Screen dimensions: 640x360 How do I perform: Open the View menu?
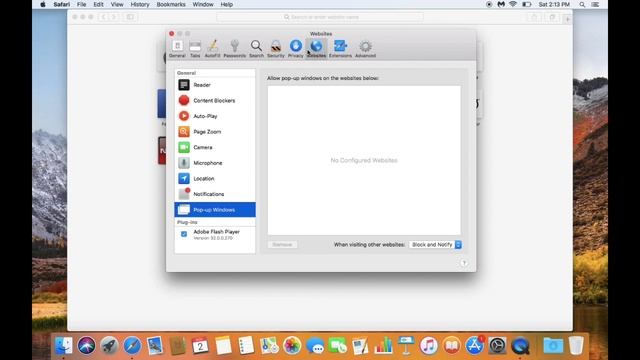tap(117, 4)
